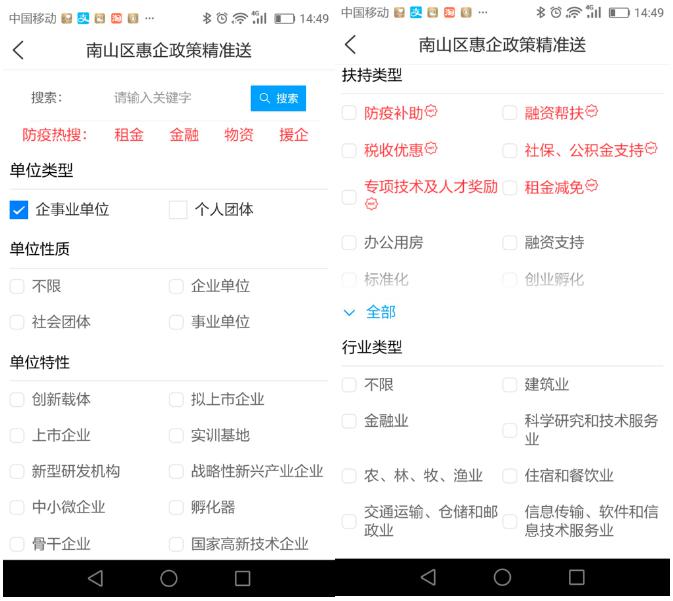Check 专项技术及人才奖励 support type

tap(349, 197)
